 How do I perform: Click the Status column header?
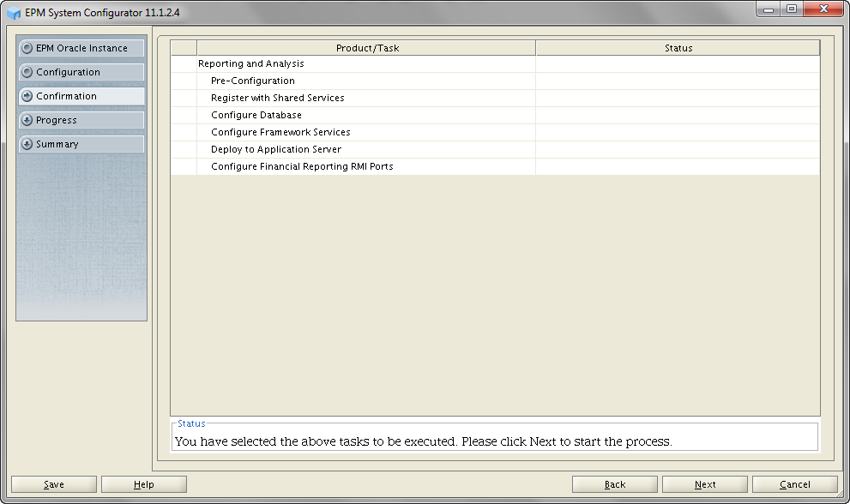click(x=678, y=48)
